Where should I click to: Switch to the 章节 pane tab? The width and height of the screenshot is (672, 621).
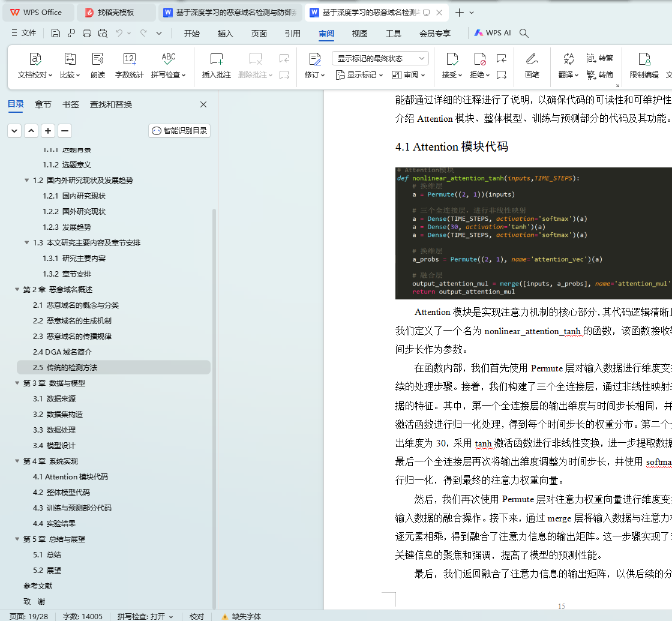click(43, 104)
